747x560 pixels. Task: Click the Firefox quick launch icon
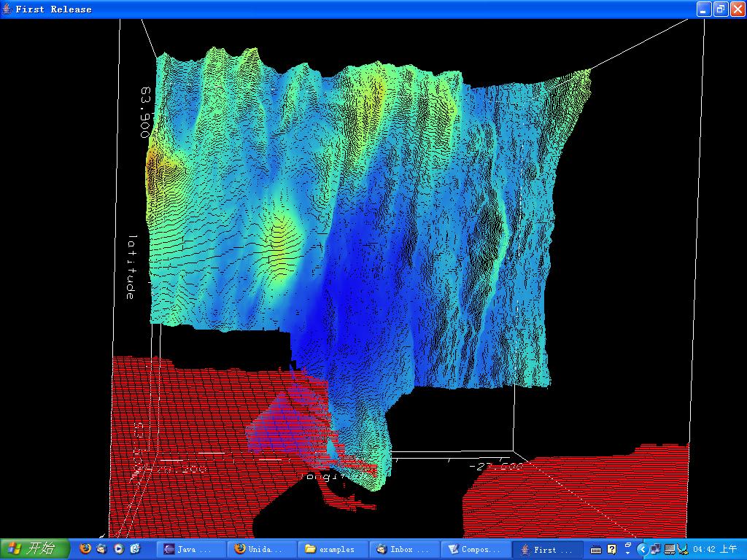point(85,549)
